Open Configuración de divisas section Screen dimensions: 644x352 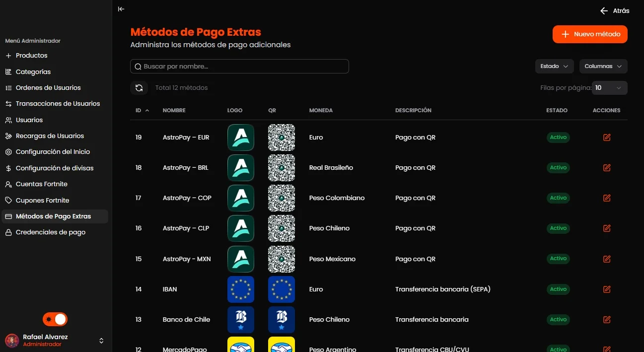pyautogui.click(x=55, y=168)
